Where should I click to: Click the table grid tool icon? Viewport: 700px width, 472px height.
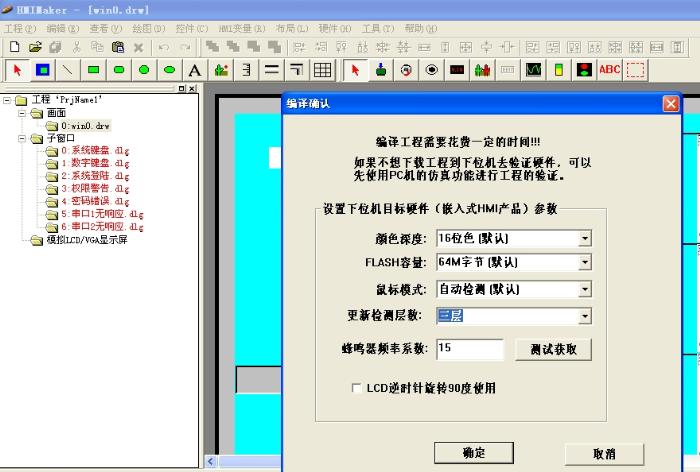(322, 70)
